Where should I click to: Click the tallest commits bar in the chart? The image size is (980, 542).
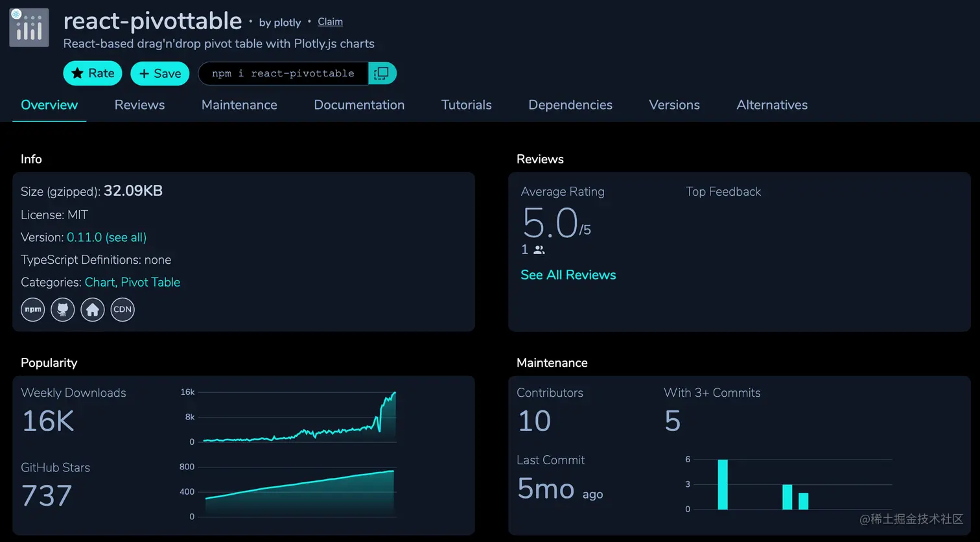(x=723, y=484)
